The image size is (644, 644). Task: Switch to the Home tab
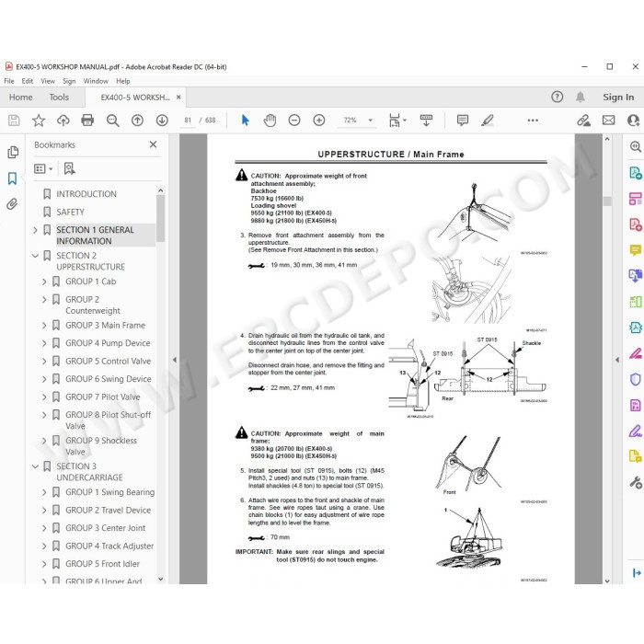[20, 98]
